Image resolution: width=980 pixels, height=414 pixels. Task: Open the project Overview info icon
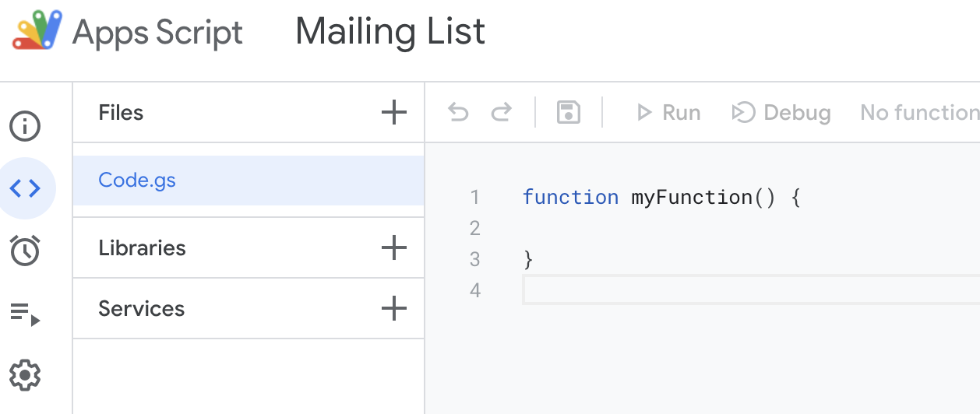[x=25, y=125]
